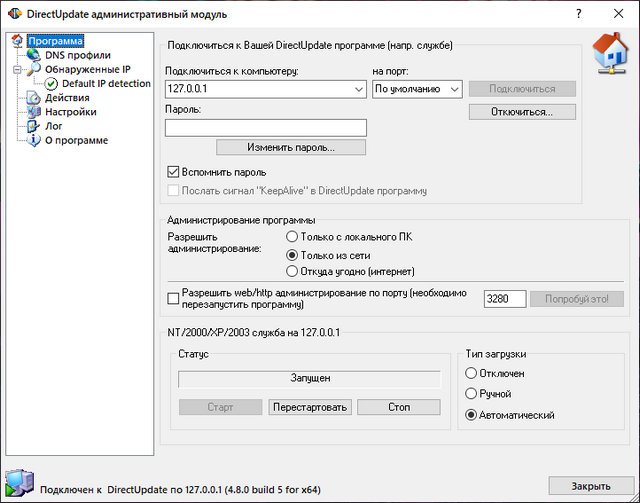Select Откуда угодно (интернет) radio
640x503 pixels.
pos(292,272)
